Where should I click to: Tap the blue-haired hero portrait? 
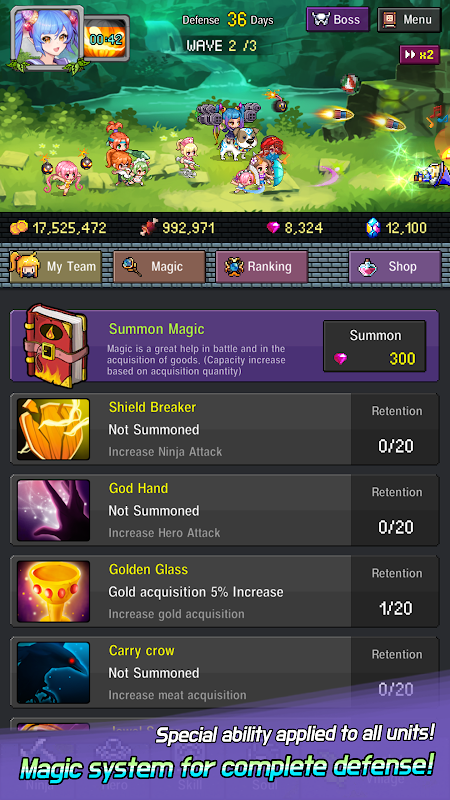tap(48, 38)
